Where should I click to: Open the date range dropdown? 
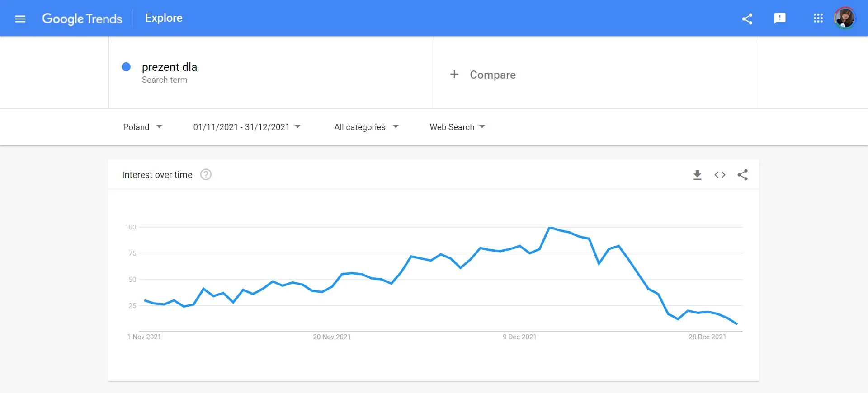tap(246, 127)
